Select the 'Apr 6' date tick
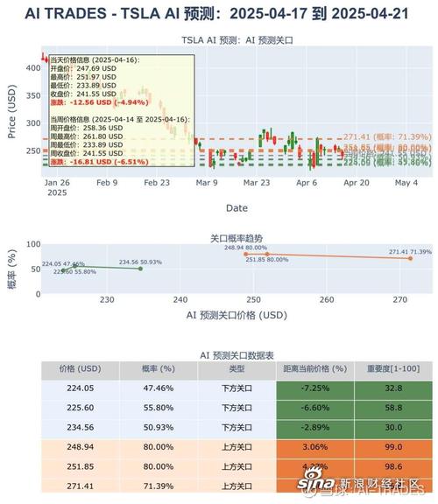 click(307, 183)
